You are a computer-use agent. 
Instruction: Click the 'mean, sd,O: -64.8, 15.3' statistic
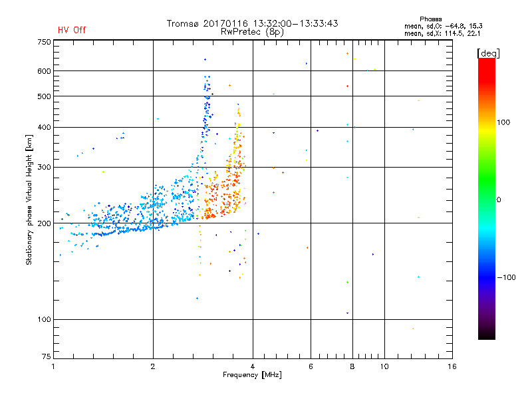(443, 26)
